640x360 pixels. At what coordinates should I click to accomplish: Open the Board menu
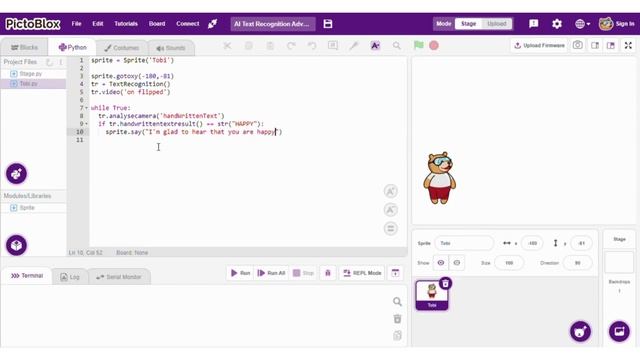[x=157, y=24]
